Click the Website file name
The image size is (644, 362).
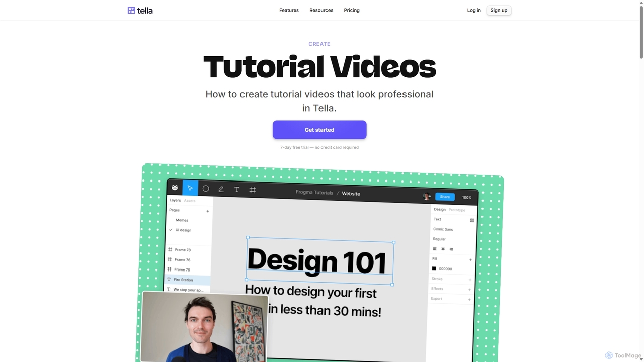[351, 194]
